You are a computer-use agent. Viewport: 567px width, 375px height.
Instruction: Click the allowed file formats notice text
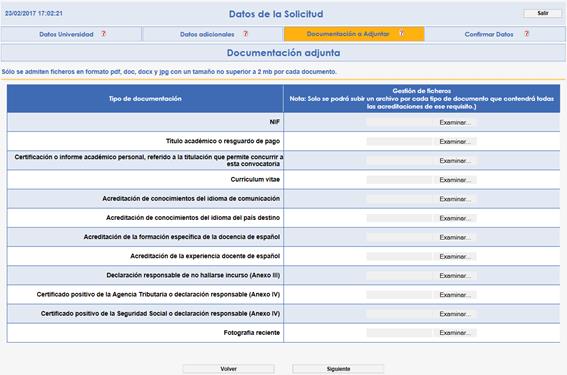pyautogui.click(x=169, y=72)
